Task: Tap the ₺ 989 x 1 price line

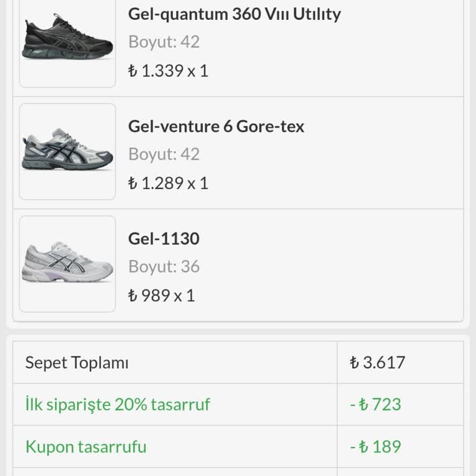Action: tap(161, 295)
